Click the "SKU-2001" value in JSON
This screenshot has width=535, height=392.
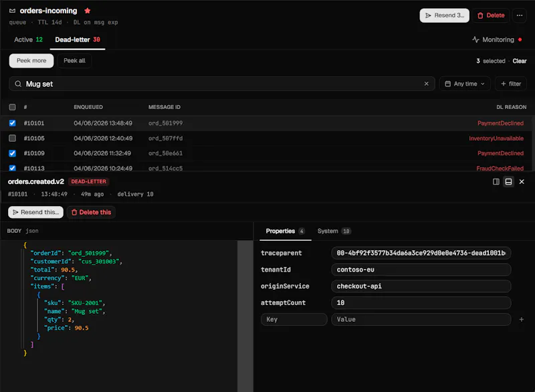tap(86, 302)
